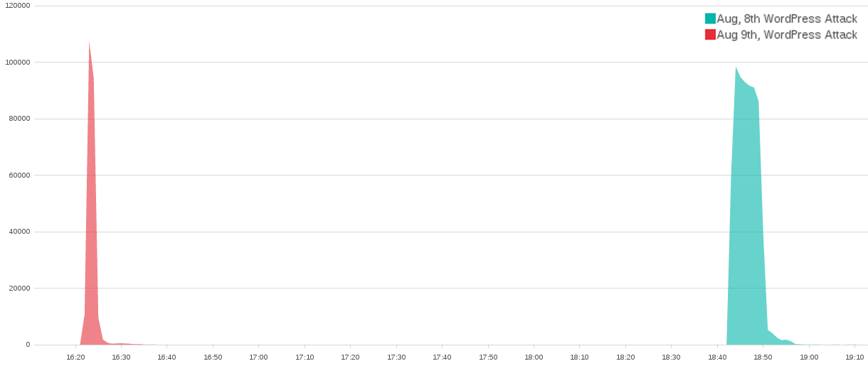Click the 100000 y-axis label
The width and height of the screenshot is (868, 366).
coord(19,63)
